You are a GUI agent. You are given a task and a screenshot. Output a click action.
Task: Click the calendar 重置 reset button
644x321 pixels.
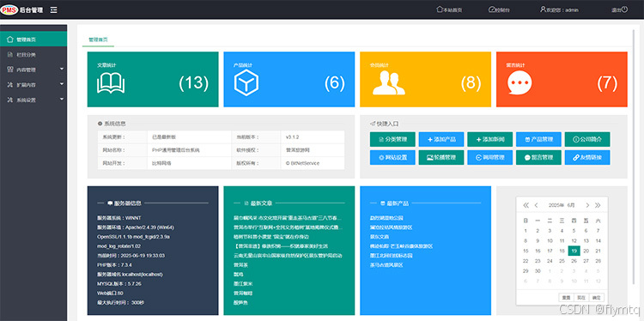click(567, 297)
